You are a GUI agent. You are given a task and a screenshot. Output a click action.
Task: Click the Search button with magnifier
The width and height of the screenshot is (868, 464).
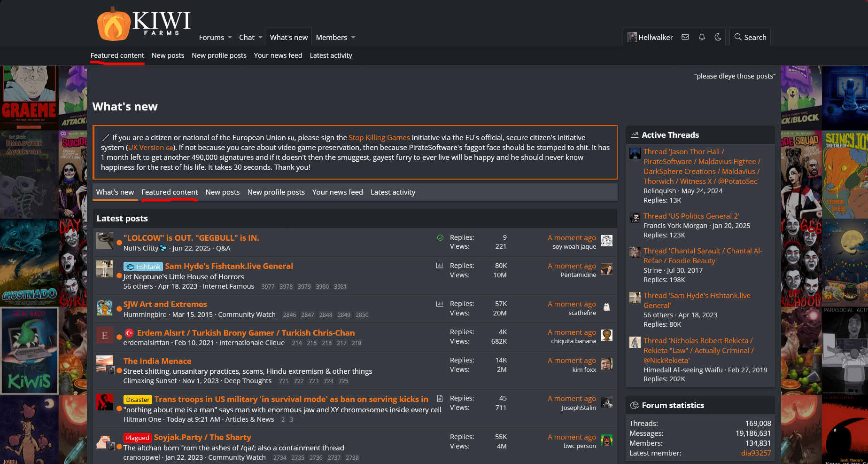750,37
